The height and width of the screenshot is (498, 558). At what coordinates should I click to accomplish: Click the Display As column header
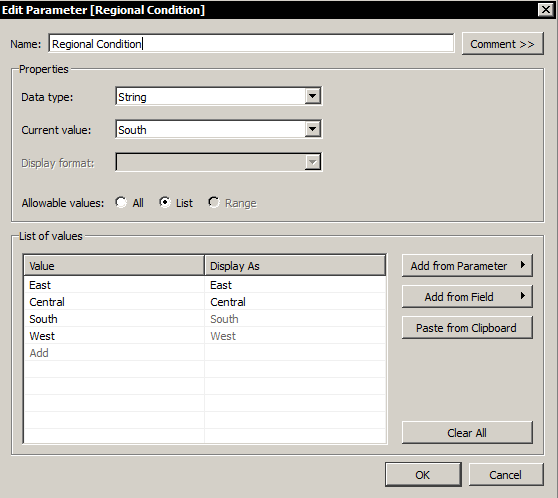click(x=295, y=266)
